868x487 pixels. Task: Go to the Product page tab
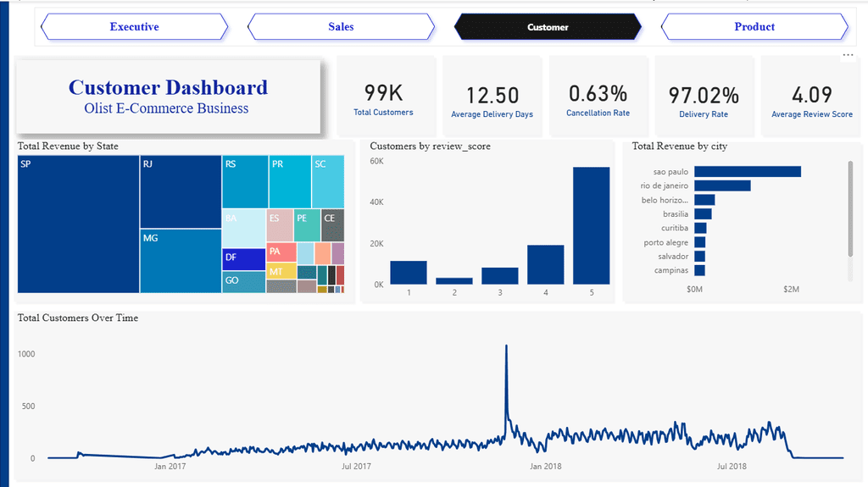(754, 26)
